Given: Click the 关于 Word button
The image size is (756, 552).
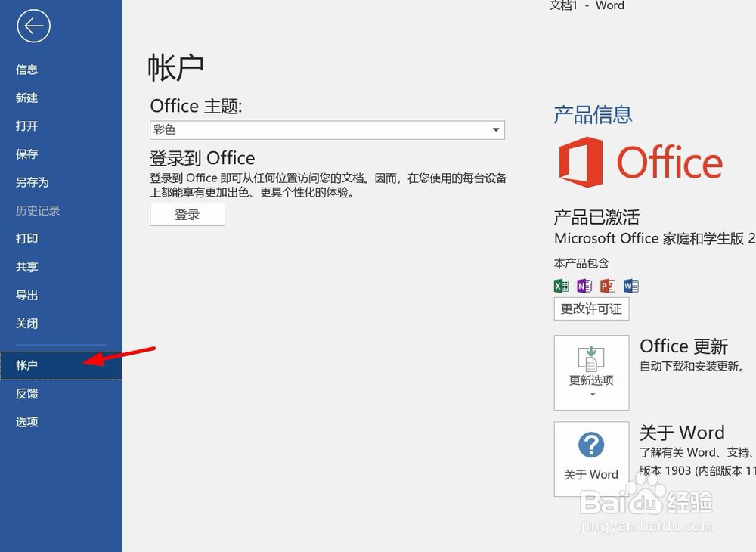Looking at the screenshot, I should [x=591, y=459].
